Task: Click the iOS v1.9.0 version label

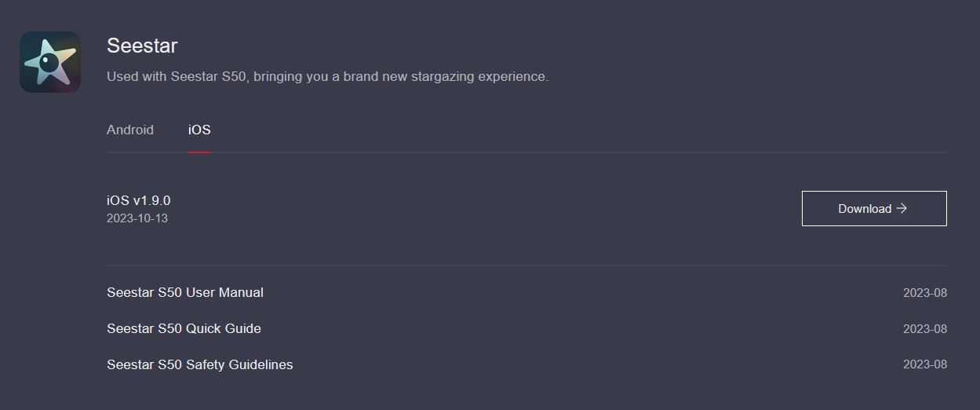Action: pyautogui.click(x=139, y=200)
